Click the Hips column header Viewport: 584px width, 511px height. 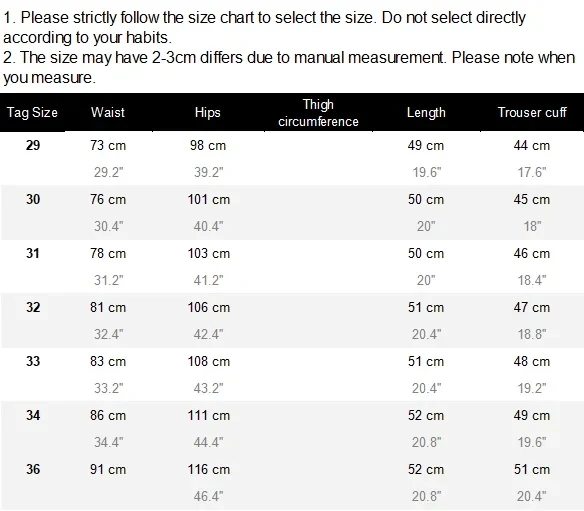207,112
